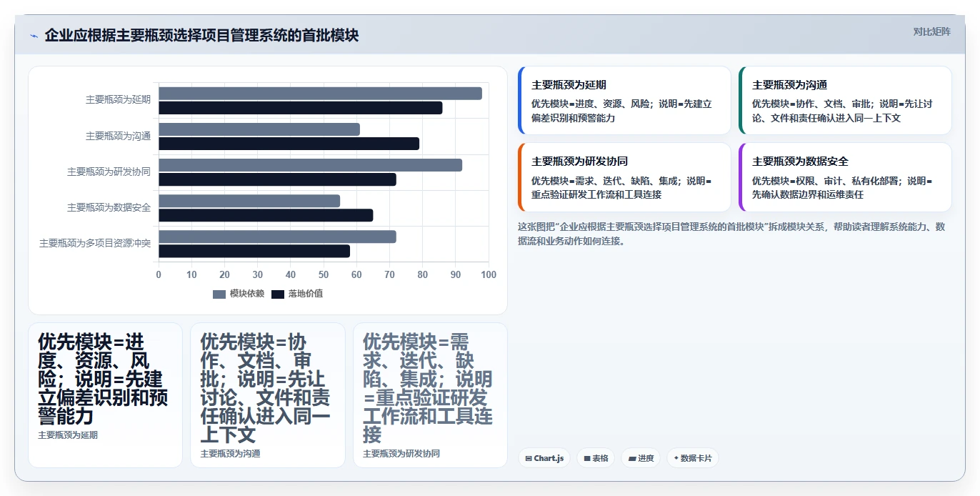Click the 模块依赖 bar for 主要瓶颈为沟通
Viewport: 980px width, 496px height.
click(259, 129)
